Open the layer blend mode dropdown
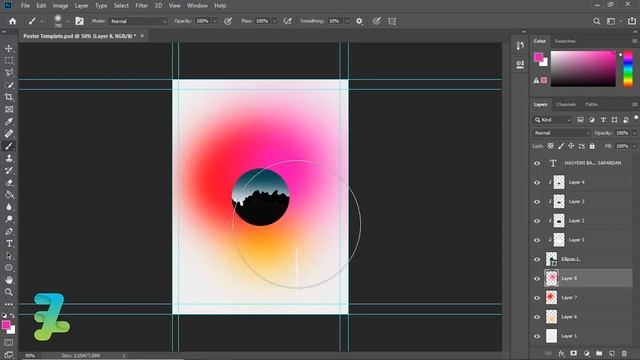Screen dimensions: 640x360 pyautogui.click(x=562, y=133)
